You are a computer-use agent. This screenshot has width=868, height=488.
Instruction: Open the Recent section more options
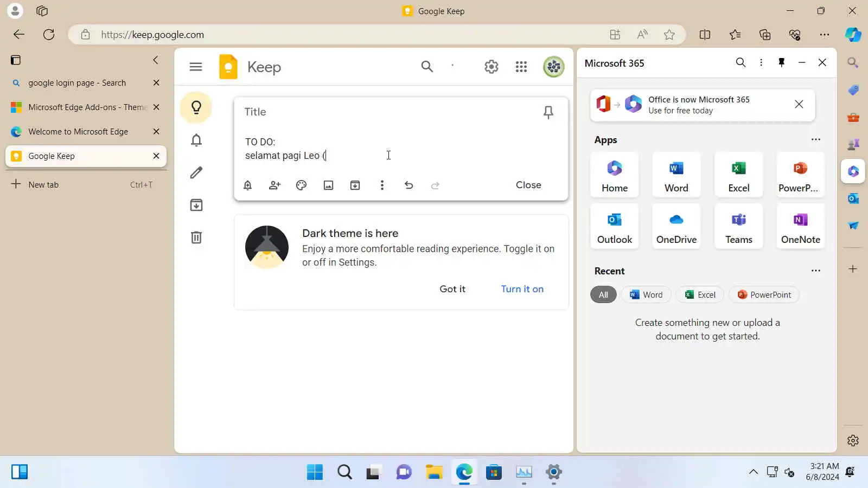coord(816,271)
